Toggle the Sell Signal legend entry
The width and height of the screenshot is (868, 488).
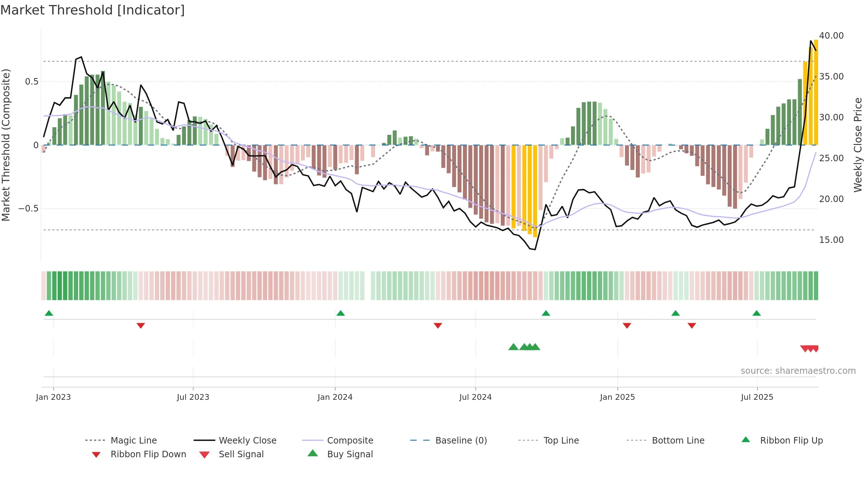tap(231, 454)
